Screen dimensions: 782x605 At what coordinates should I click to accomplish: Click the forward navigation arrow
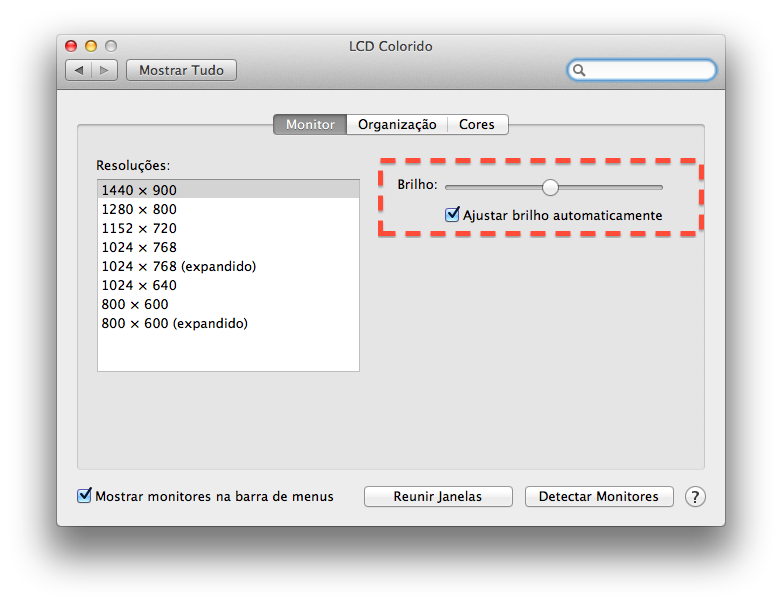click(105, 70)
